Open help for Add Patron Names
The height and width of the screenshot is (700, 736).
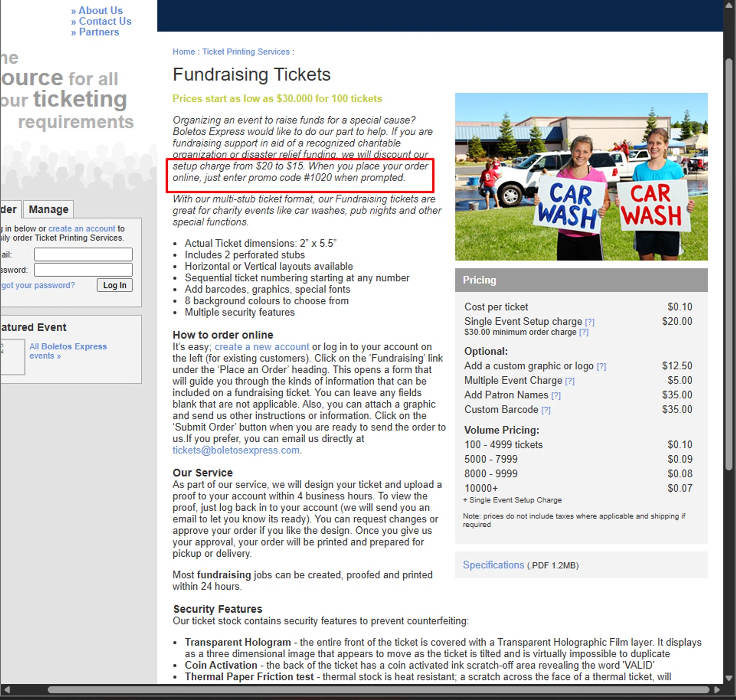556,395
